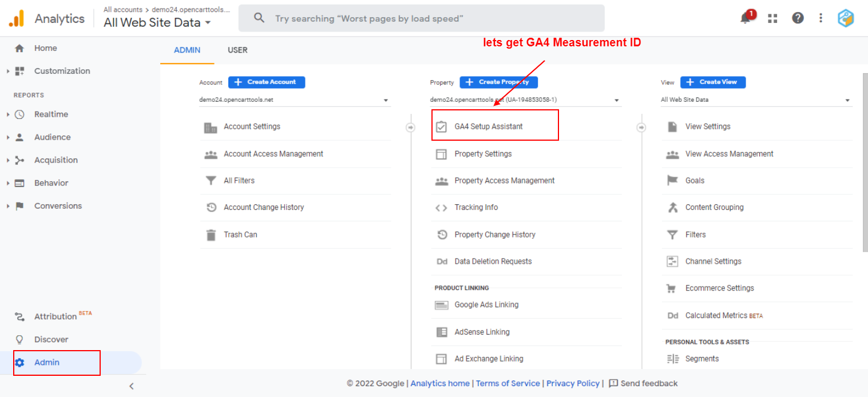Click the vertical scrollbar on the right

(865, 163)
